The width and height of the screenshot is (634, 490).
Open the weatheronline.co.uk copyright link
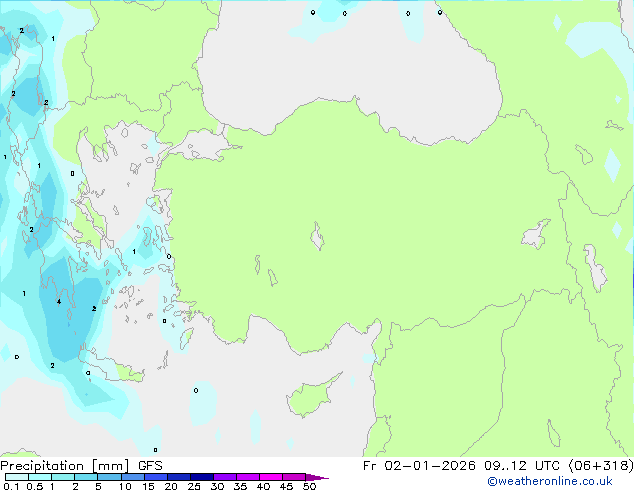click(549, 481)
